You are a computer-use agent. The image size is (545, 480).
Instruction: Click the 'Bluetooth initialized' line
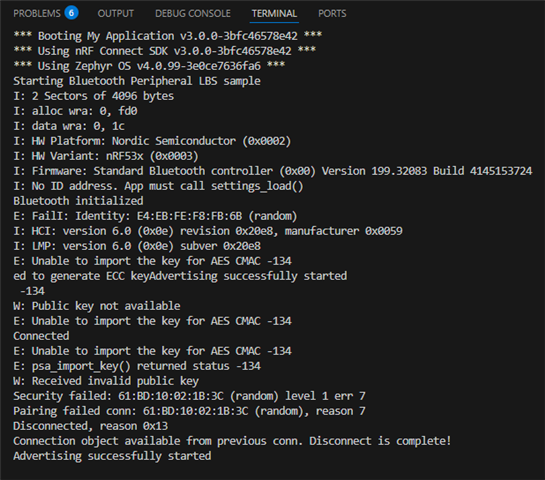pyautogui.click(x=78, y=201)
